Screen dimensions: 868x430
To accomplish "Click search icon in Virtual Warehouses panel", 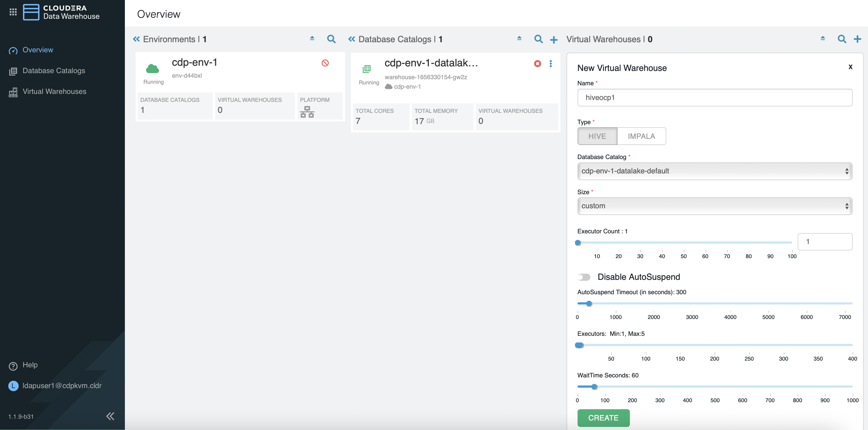I will point(841,39).
